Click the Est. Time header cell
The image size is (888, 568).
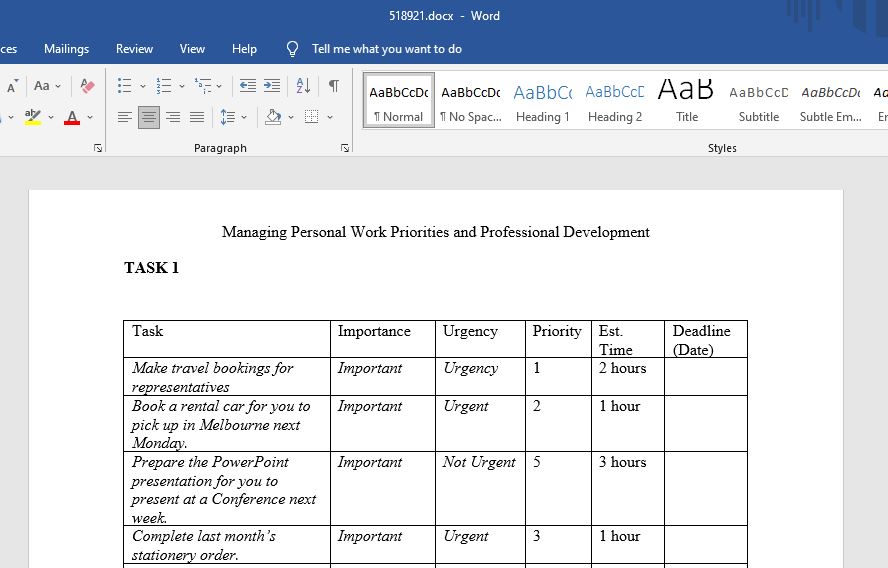point(627,339)
